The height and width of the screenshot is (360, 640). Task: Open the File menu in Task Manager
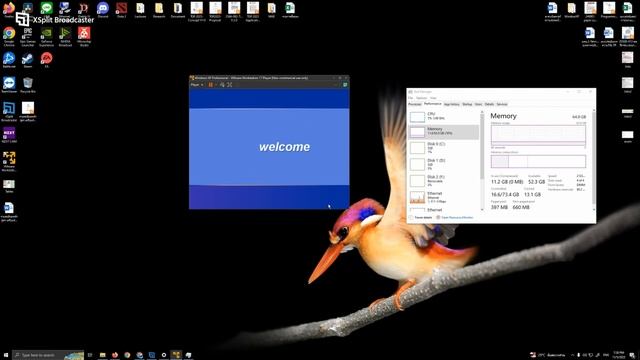pyautogui.click(x=411, y=98)
